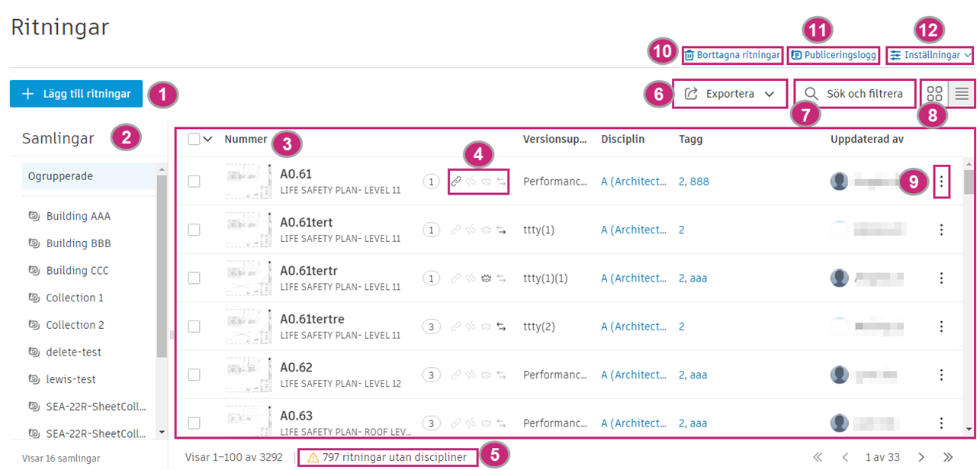980x470 pixels.
Task: Go to next page arrow
Action: pyautogui.click(x=921, y=457)
